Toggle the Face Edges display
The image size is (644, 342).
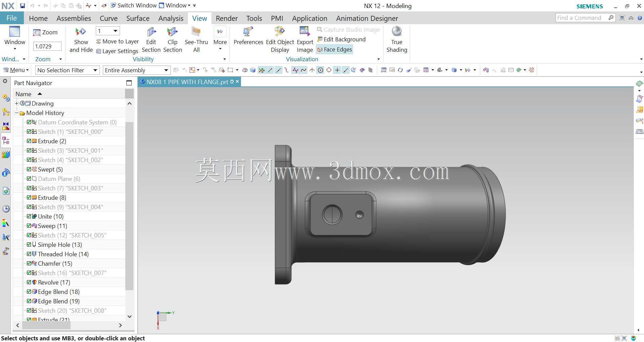(335, 49)
